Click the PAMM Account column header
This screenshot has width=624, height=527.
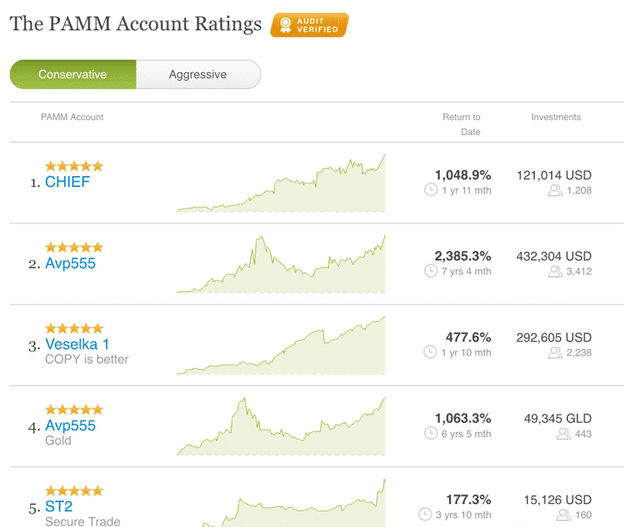coord(72,117)
